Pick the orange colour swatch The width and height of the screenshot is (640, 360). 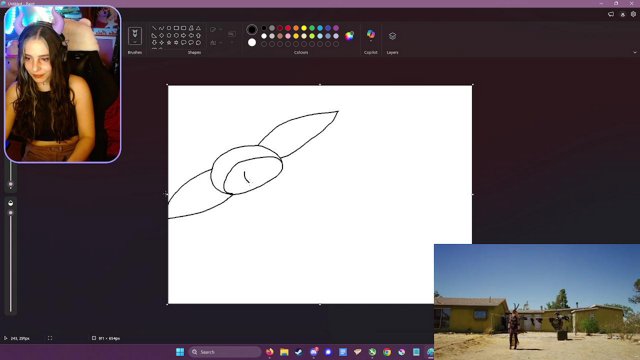click(x=296, y=28)
